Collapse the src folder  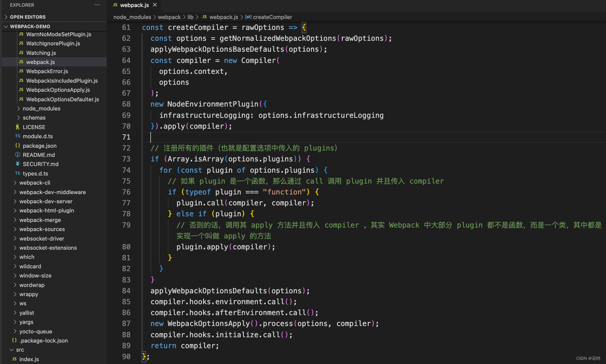pos(20,350)
